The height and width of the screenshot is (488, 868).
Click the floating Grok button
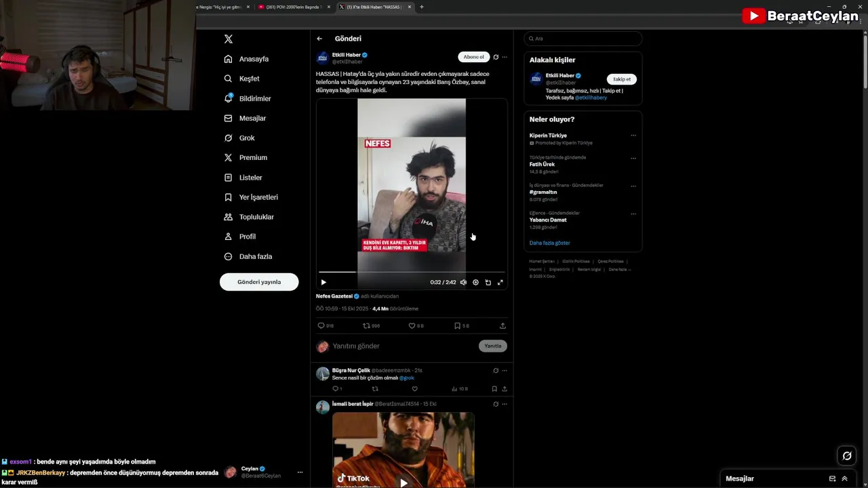[847, 455]
